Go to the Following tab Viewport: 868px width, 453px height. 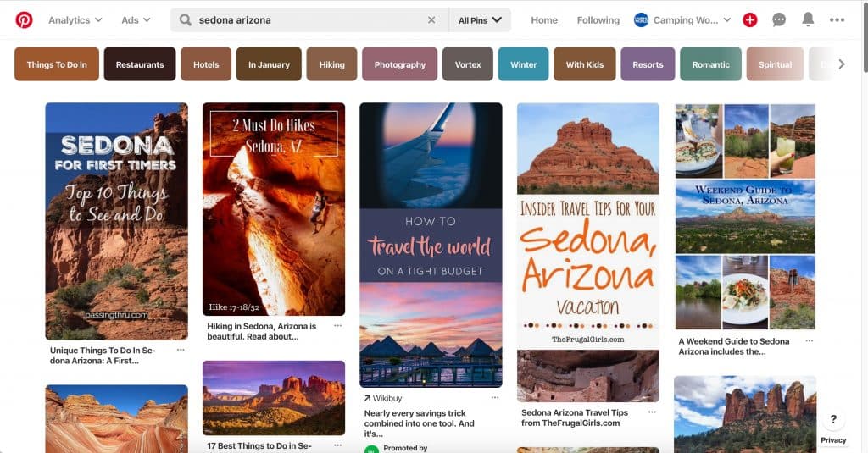tap(598, 20)
